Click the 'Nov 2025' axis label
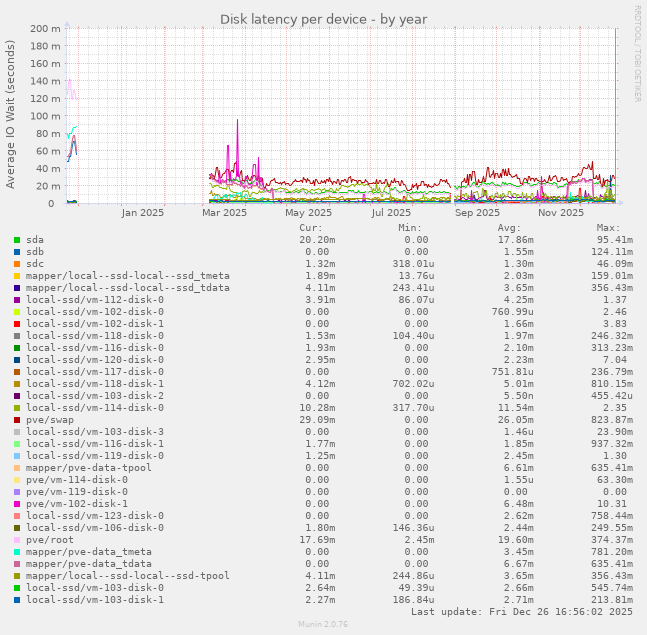 coord(561,212)
